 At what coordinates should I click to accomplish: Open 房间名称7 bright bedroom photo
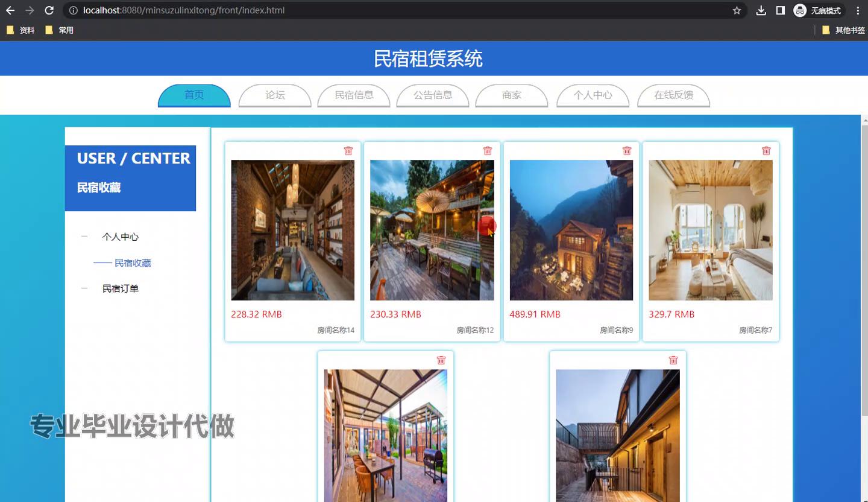(711, 230)
